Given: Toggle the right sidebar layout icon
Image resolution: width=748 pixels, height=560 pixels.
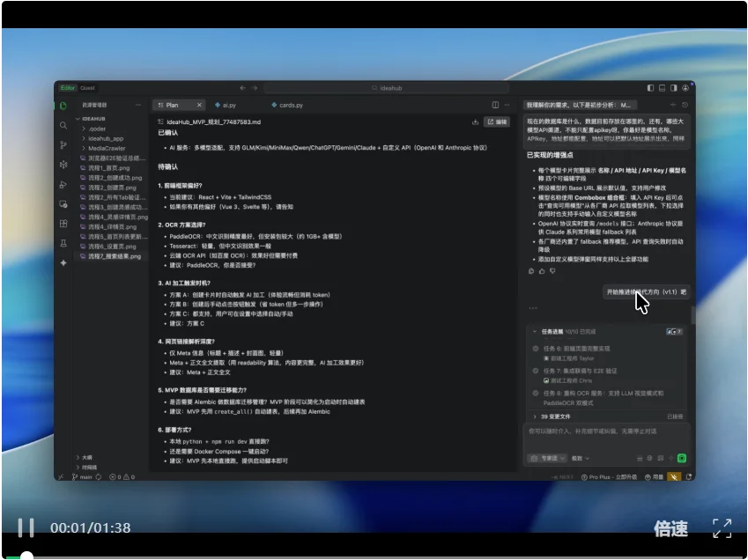Looking at the screenshot, I should (675, 88).
